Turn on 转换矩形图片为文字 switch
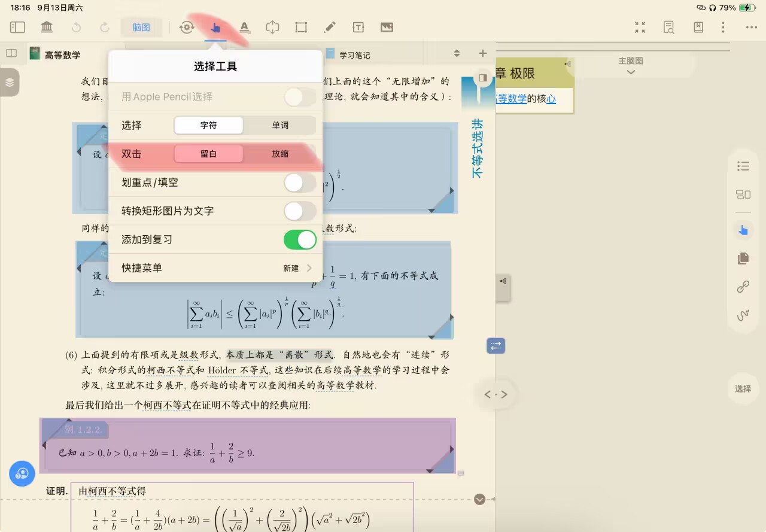766x532 pixels. (299, 211)
